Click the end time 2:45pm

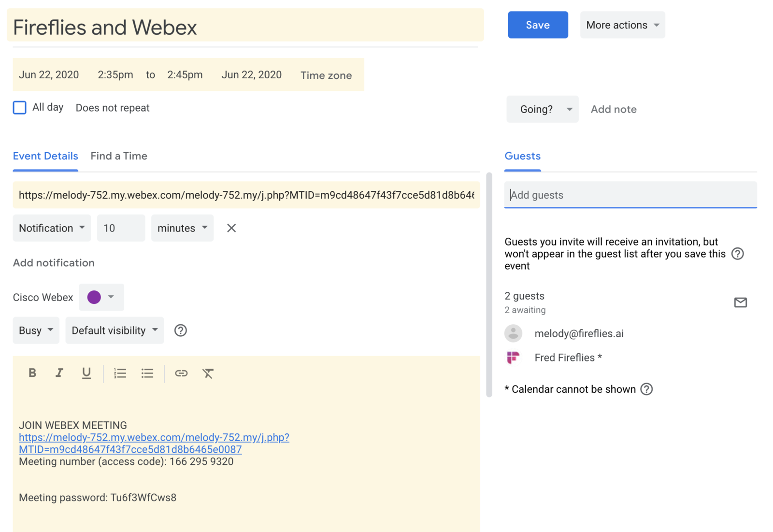pos(185,75)
